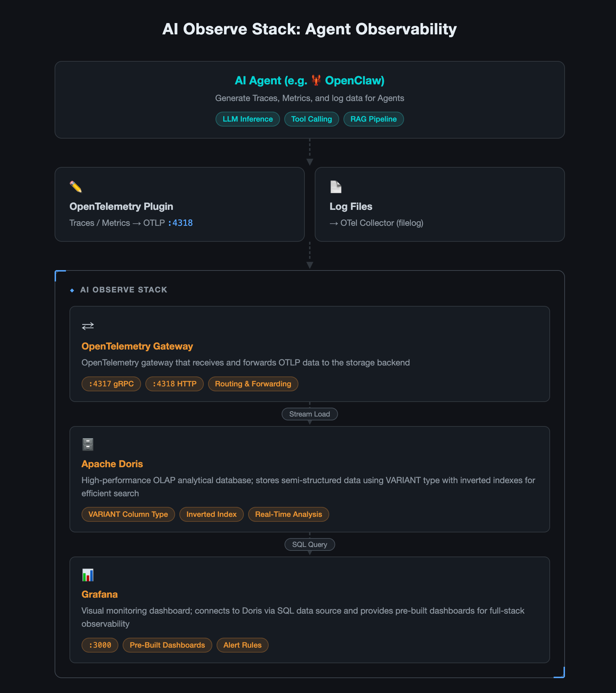This screenshot has width=616, height=693.
Task: Click the Alert Rules badge
Action: point(242,645)
